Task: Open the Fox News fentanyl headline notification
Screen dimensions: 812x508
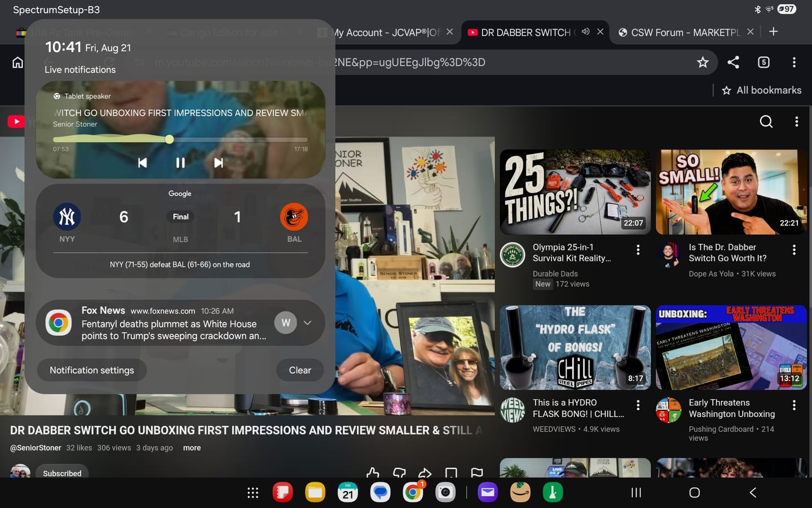Action: [x=174, y=330]
